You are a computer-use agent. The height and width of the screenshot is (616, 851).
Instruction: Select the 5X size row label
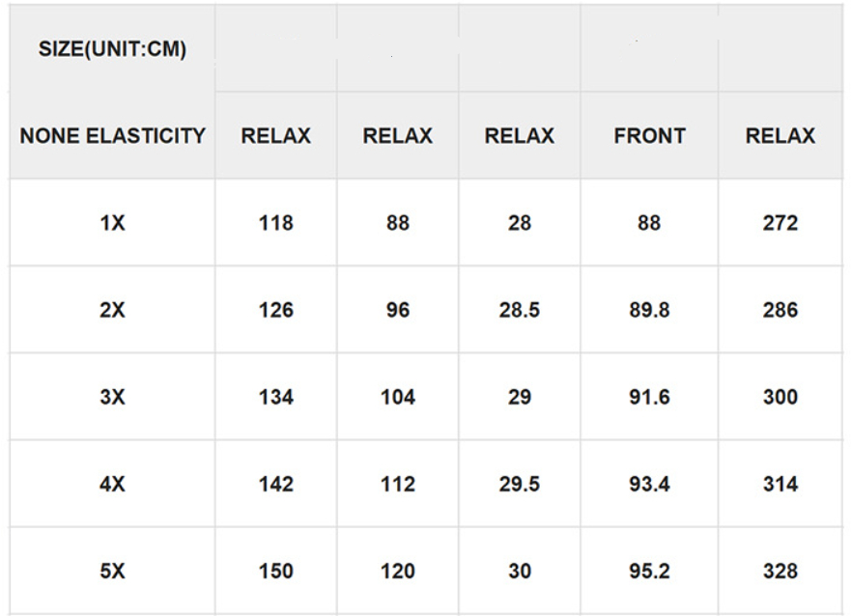pos(112,571)
